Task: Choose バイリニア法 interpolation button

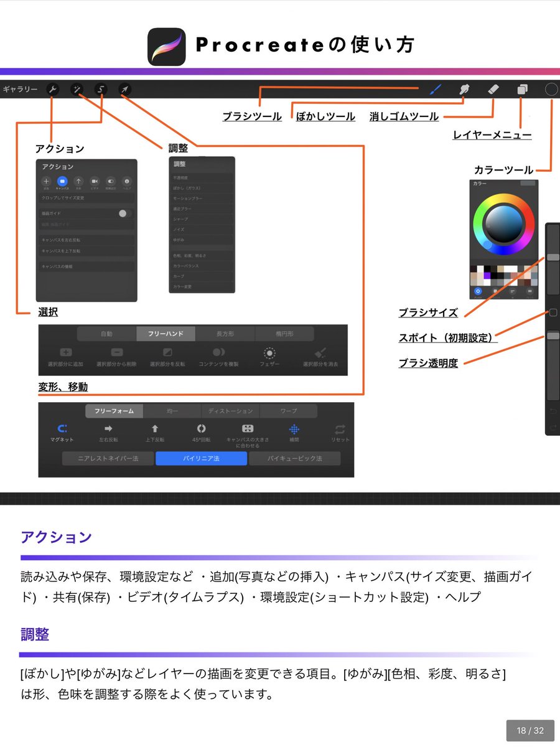Action: [x=201, y=459]
